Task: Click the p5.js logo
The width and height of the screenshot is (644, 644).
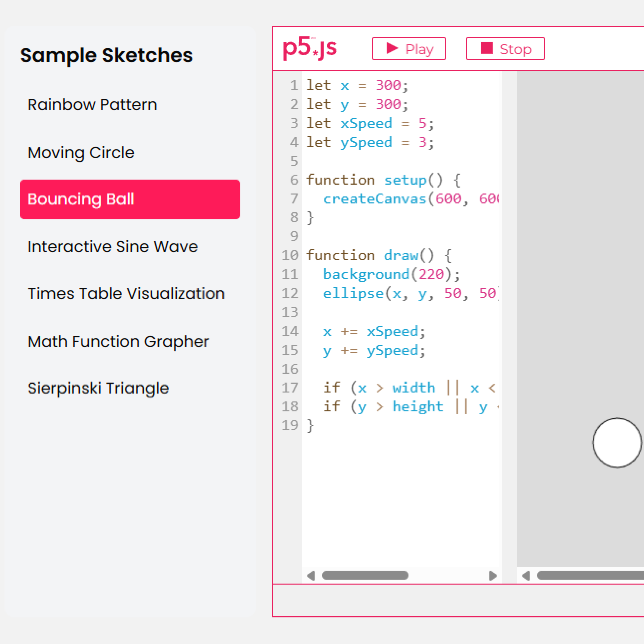Action: click(x=309, y=49)
